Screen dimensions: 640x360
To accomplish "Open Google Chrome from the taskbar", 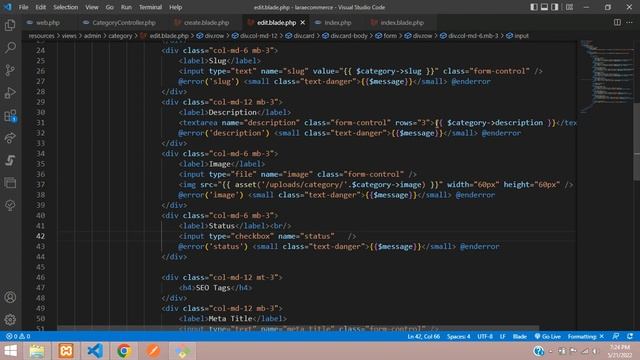I will [124, 351].
